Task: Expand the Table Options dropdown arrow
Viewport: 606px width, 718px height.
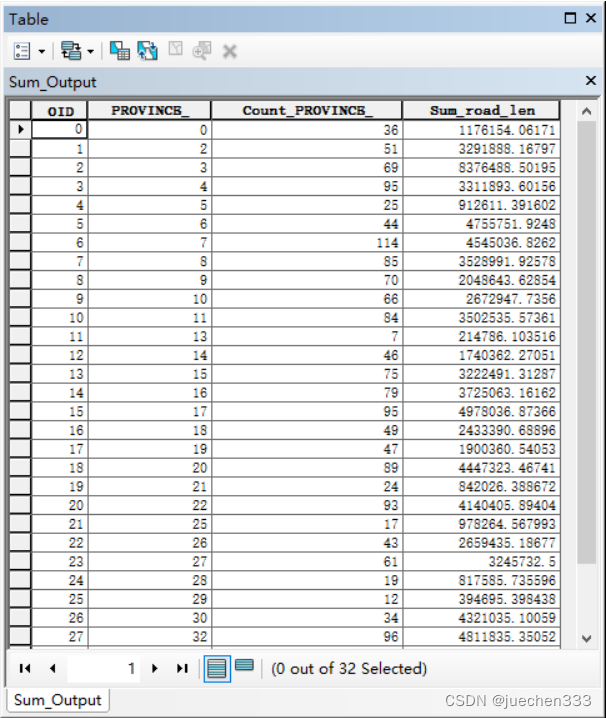Action: tap(42, 51)
